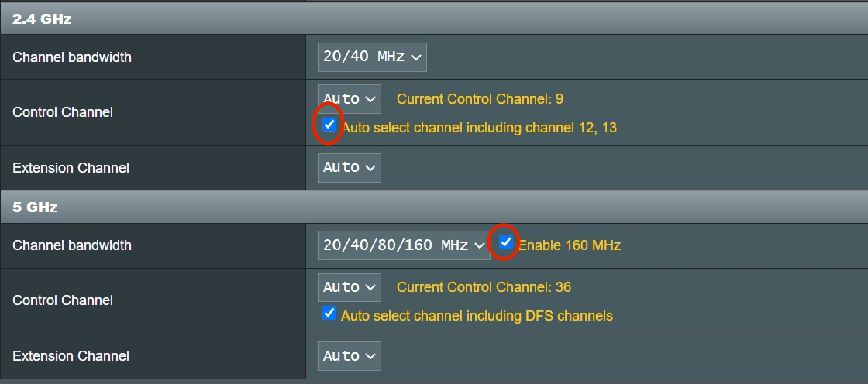Click the "Current Control Channel: 36" text

point(484,287)
